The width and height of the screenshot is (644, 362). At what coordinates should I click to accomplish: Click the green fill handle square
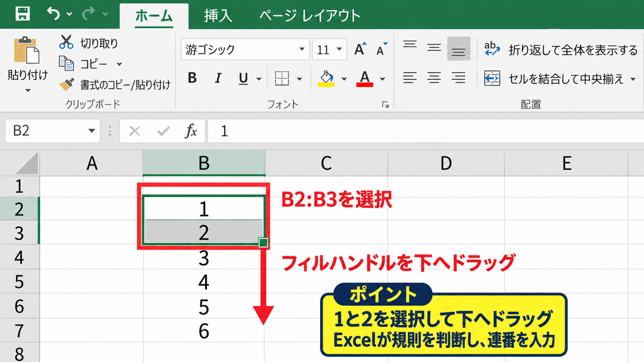[263, 243]
